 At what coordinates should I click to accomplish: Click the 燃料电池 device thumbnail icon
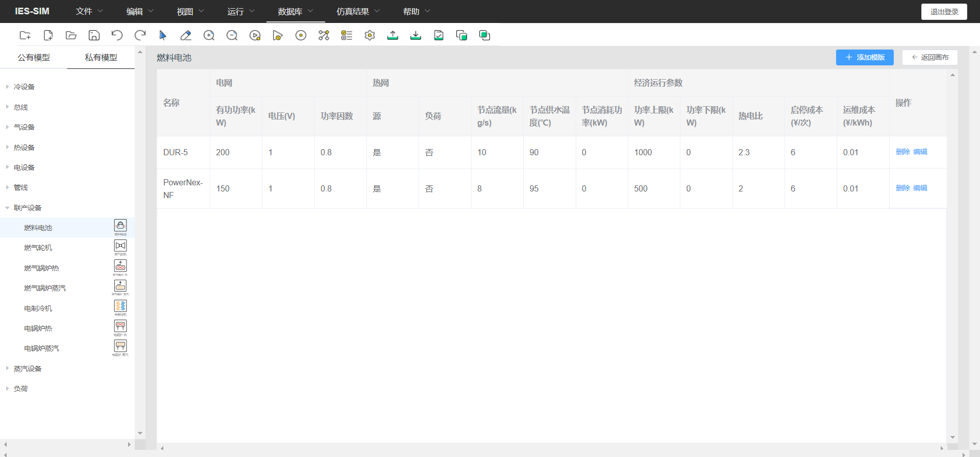click(120, 227)
